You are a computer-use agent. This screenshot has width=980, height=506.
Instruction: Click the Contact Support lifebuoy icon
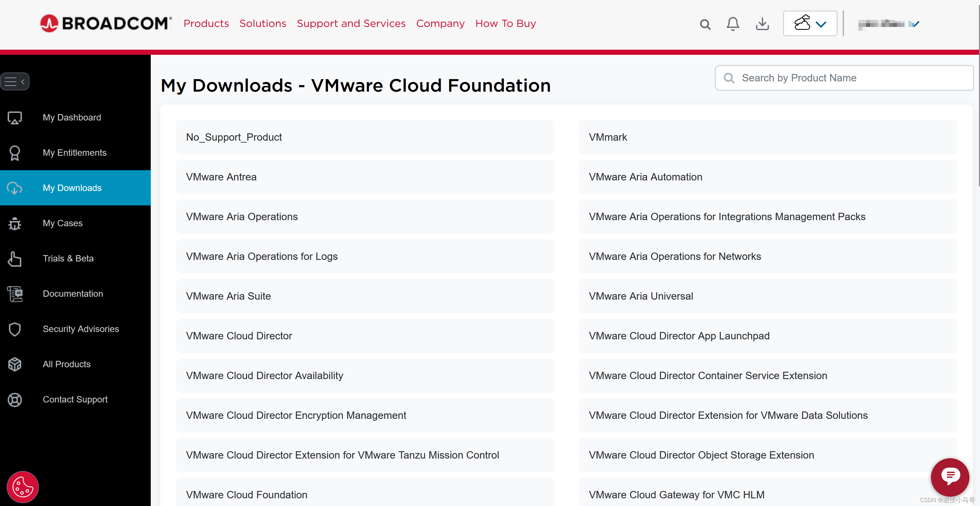pos(15,400)
